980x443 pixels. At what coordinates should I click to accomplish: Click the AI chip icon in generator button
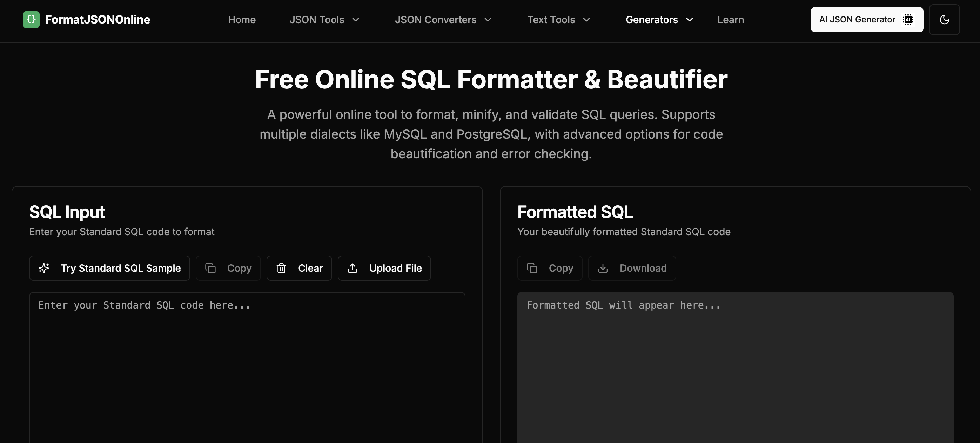(908, 19)
